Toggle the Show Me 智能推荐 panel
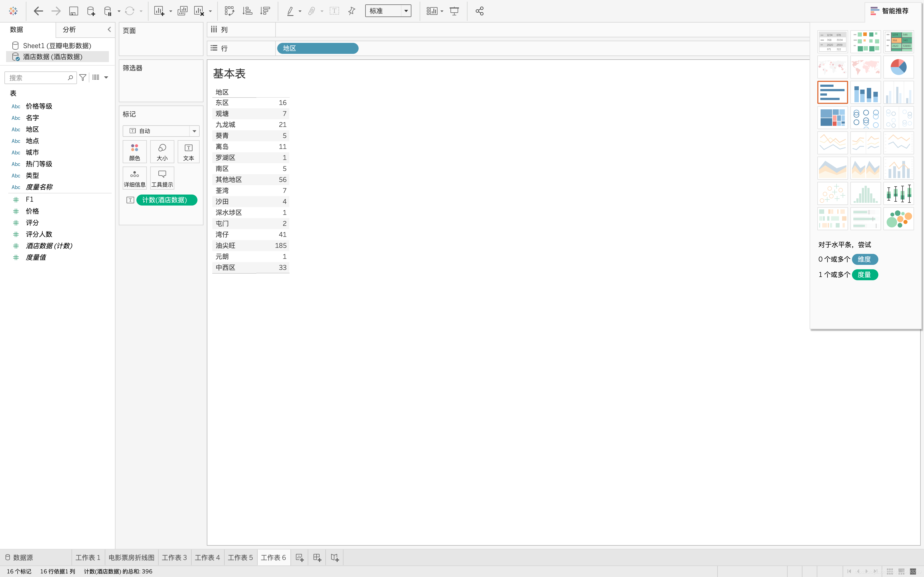Screen dimensions: 924x577 [890, 11]
